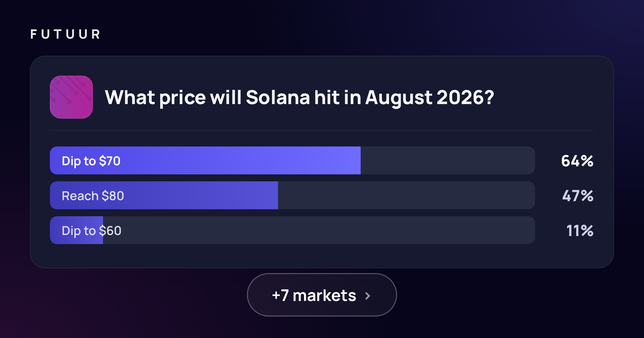Screen dimensions: 644x338
Task: Open the Solana August 2026 market title
Action: (299, 98)
